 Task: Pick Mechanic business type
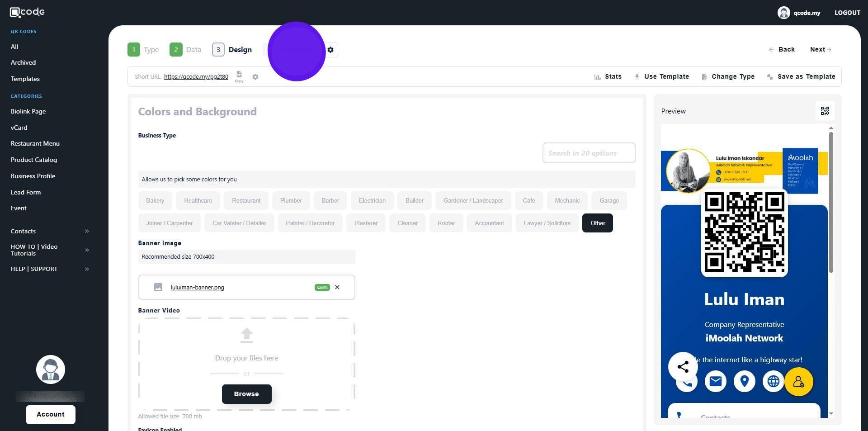click(x=567, y=200)
